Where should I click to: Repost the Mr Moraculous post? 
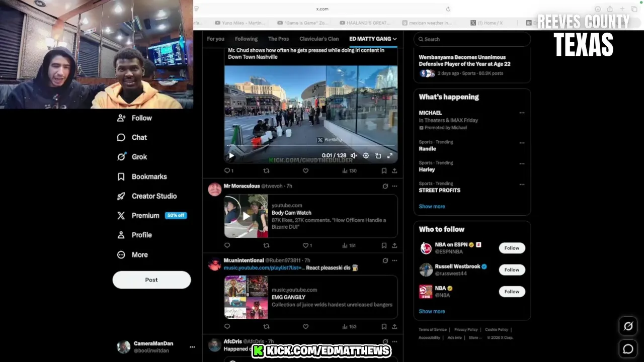[266, 245]
